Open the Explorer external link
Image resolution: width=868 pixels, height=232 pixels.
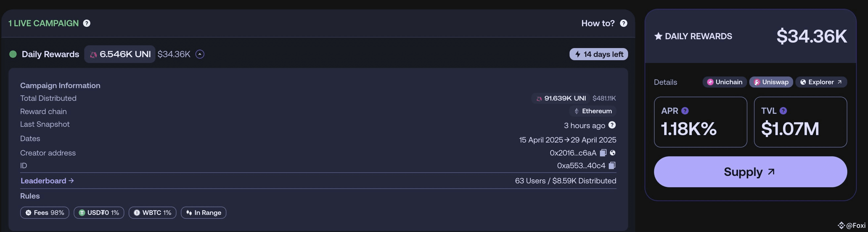[821, 82]
